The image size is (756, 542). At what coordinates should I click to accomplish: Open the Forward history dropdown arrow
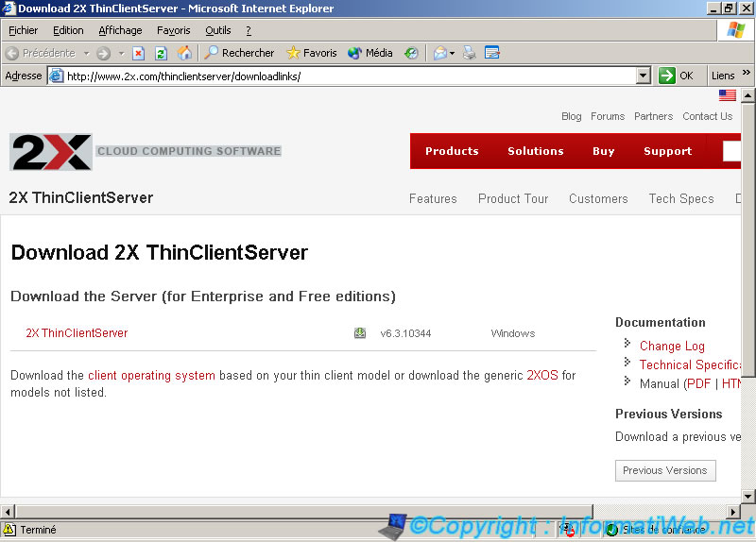pos(122,53)
